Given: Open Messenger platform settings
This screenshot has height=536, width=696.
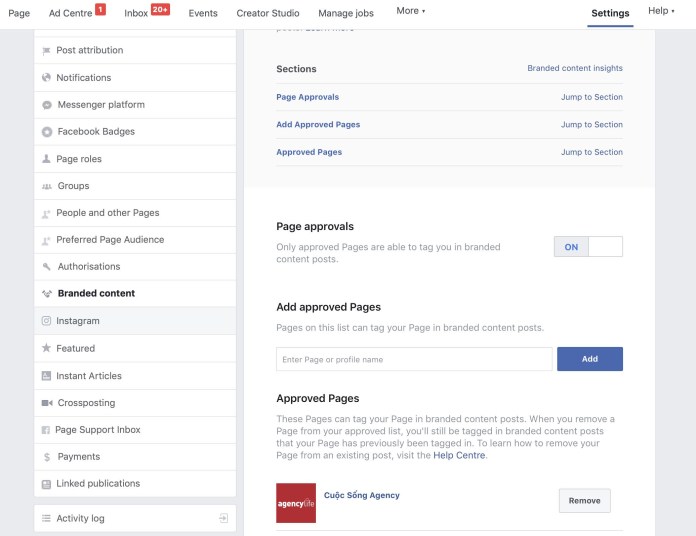Looking at the screenshot, I should point(135,105).
